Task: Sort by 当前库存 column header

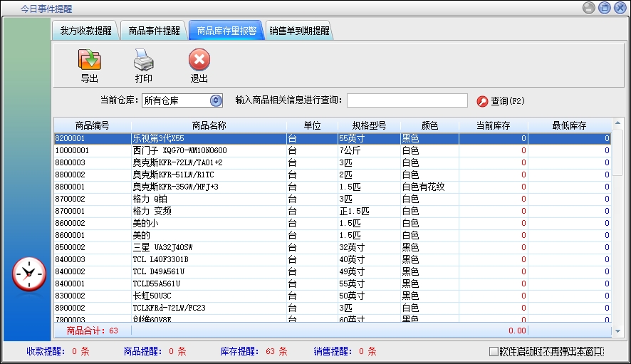Action: click(493, 125)
